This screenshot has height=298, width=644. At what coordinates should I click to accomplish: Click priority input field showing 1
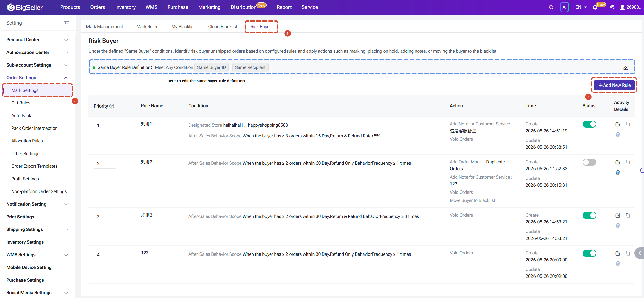click(104, 126)
